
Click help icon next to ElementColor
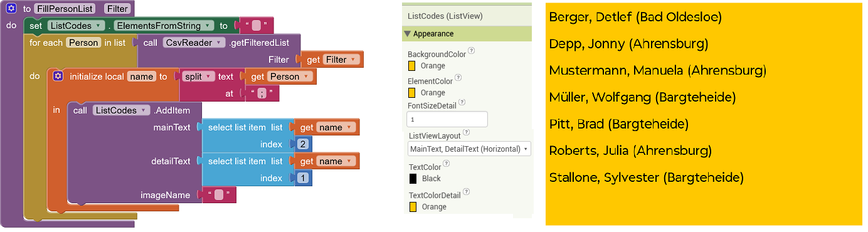pyautogui.click(x=457, y=78)
